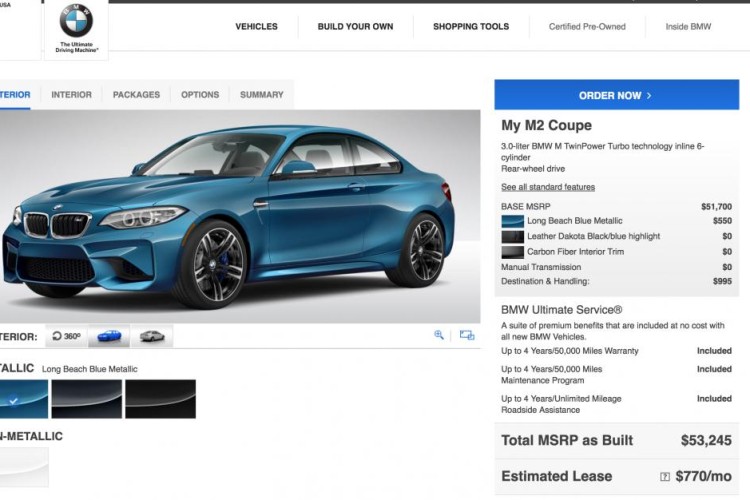
Task: Select the blue front-angle car view thumbnail
Action: point(109,336)
